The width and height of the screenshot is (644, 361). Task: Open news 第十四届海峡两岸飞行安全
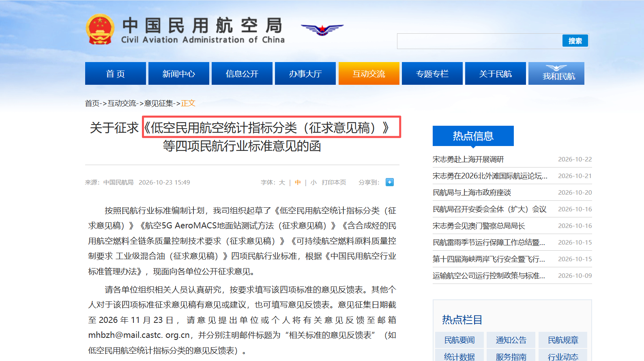489,259
